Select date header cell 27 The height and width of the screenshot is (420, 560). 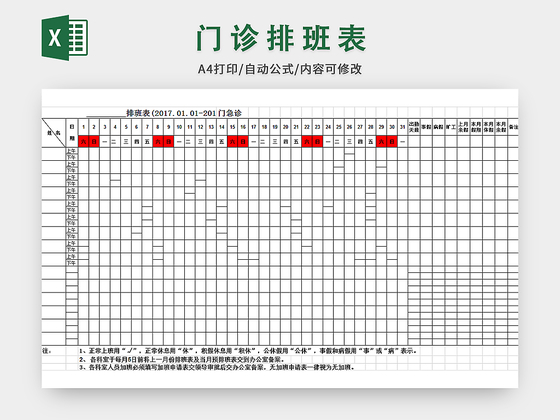tap(360, 127)
